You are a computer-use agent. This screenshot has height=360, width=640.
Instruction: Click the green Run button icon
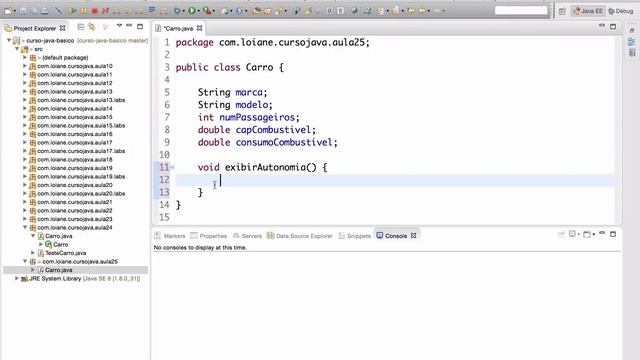(191, 11)
